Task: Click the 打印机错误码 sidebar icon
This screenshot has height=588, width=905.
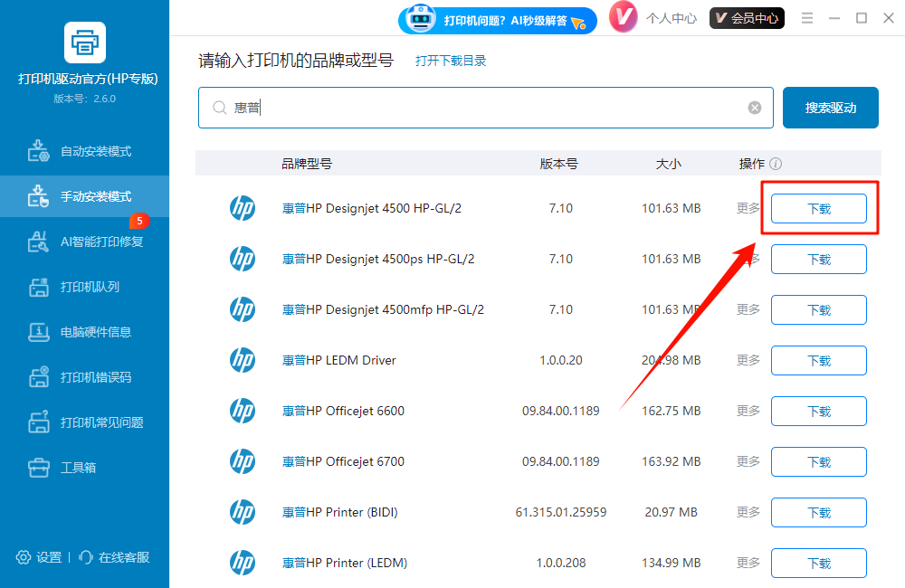Action: (40, 377)
